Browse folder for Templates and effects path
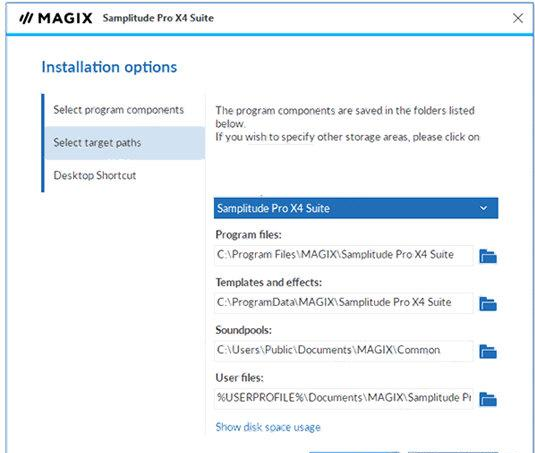The width and height of the screenshot is (535, 453). coord(488,304)
